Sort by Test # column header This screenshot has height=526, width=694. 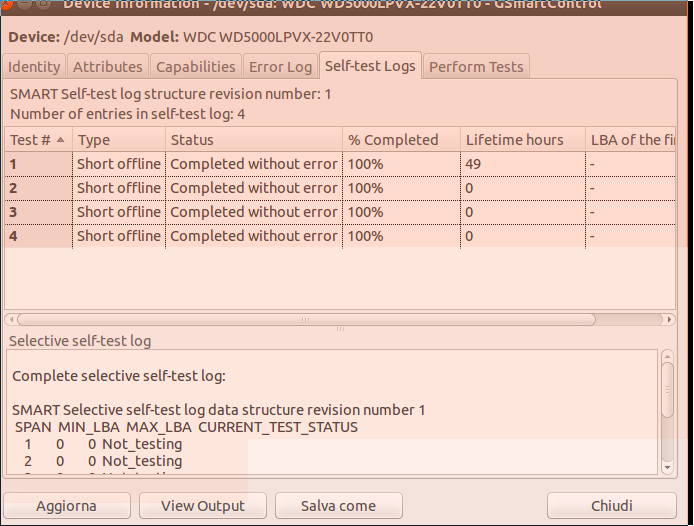(39, 140)
